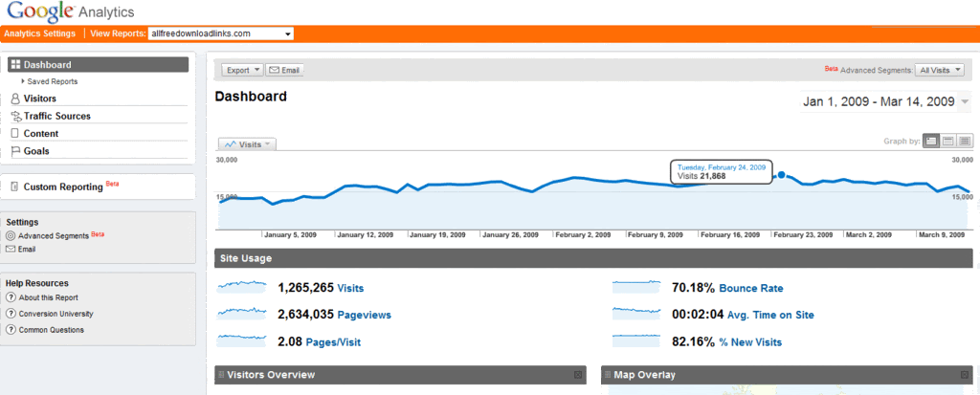980x395 pixels.
Task: Click the Traffic Sources arrows icon
Action: (x=16, y=117)
